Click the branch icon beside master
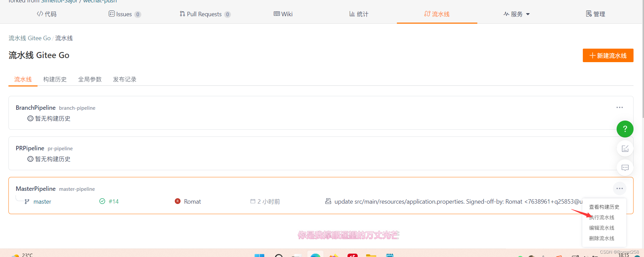Image resolution: width=644 pixels, height=257 pixels. click(27, 202)
